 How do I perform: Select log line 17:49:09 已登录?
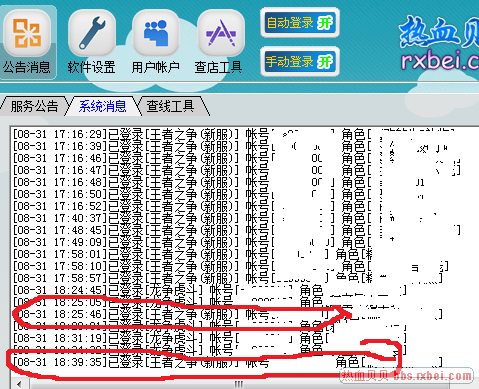coord(203,242)
